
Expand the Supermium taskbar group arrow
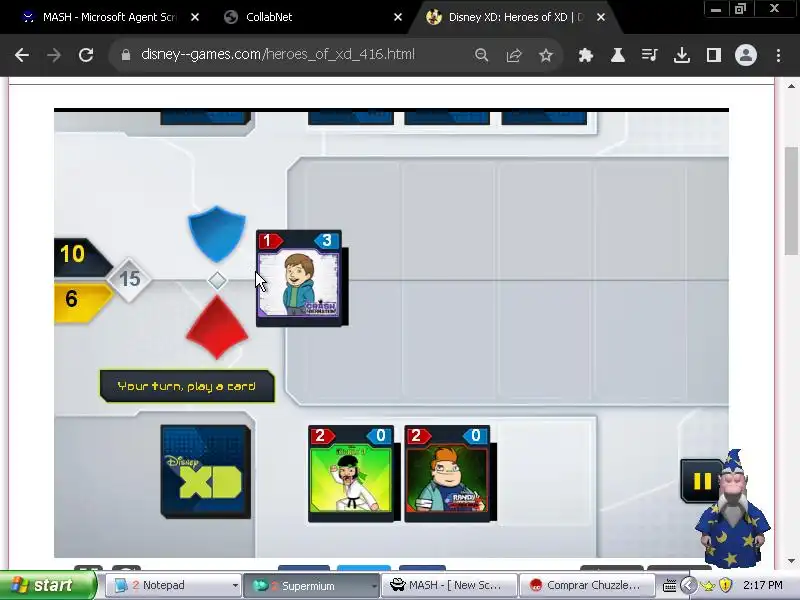click(374, 586)
